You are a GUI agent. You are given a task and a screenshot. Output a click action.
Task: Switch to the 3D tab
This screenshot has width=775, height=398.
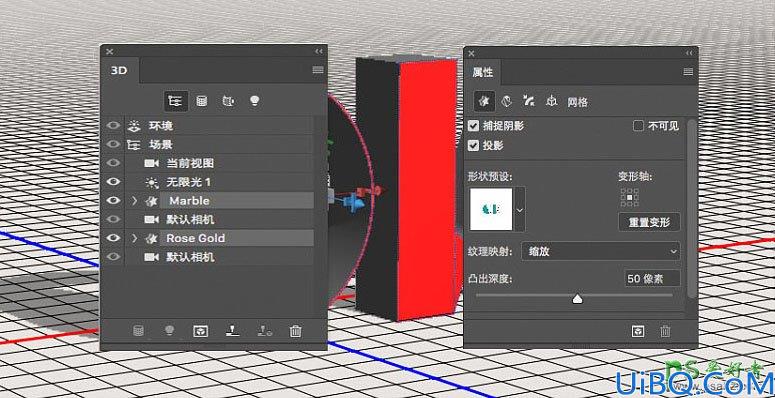click(119, 70)
